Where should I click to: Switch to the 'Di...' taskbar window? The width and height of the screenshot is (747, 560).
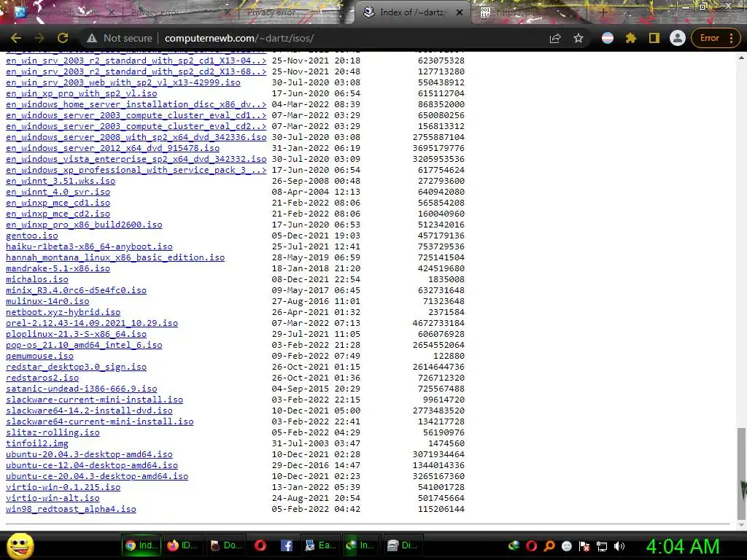point(403,545)
